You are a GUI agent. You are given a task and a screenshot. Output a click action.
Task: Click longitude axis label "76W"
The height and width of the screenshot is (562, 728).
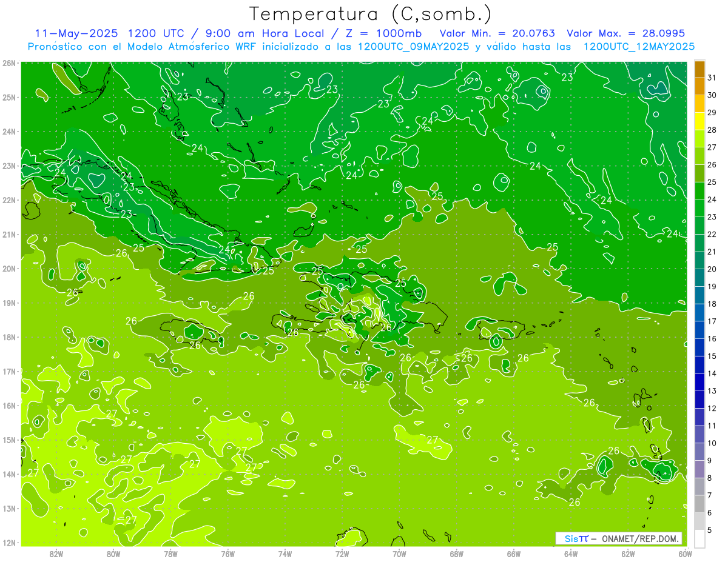[227, 554]
